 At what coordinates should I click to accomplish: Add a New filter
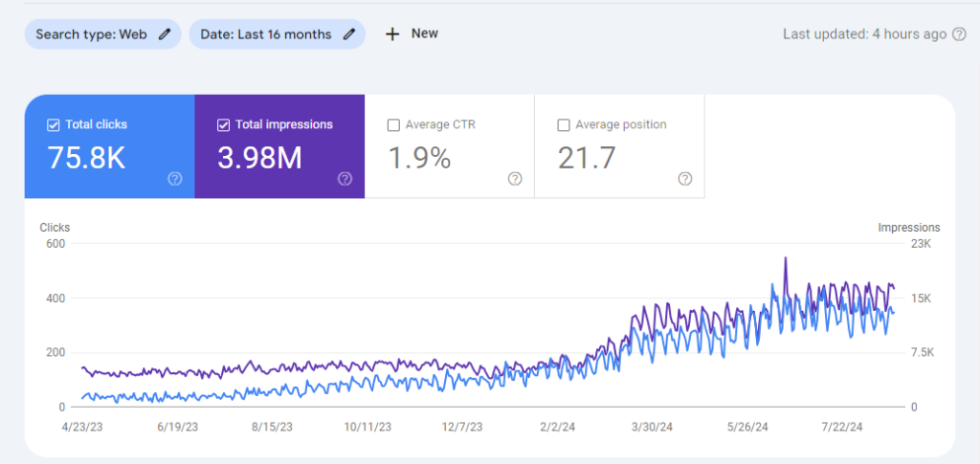[412, 33]
